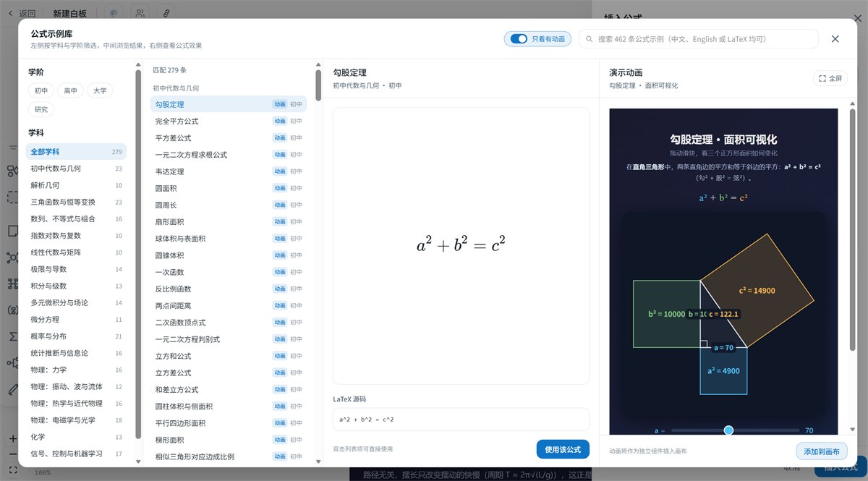Choose 圆柱体积与侧面积 entry

[x=229, y=406]
